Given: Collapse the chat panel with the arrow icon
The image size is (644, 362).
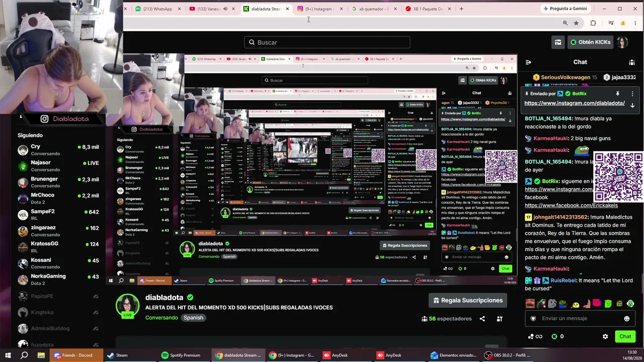Looking at the screenshot, I should point(528,62).
